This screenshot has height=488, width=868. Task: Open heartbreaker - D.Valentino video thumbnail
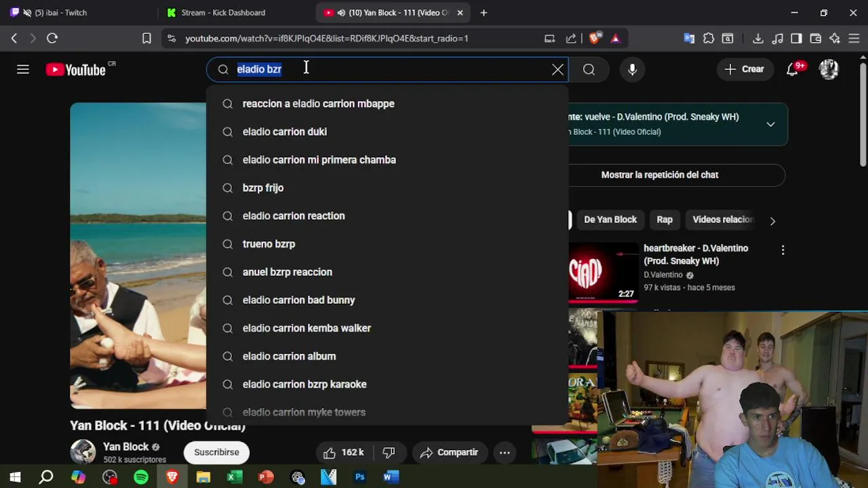coord(603,272)
